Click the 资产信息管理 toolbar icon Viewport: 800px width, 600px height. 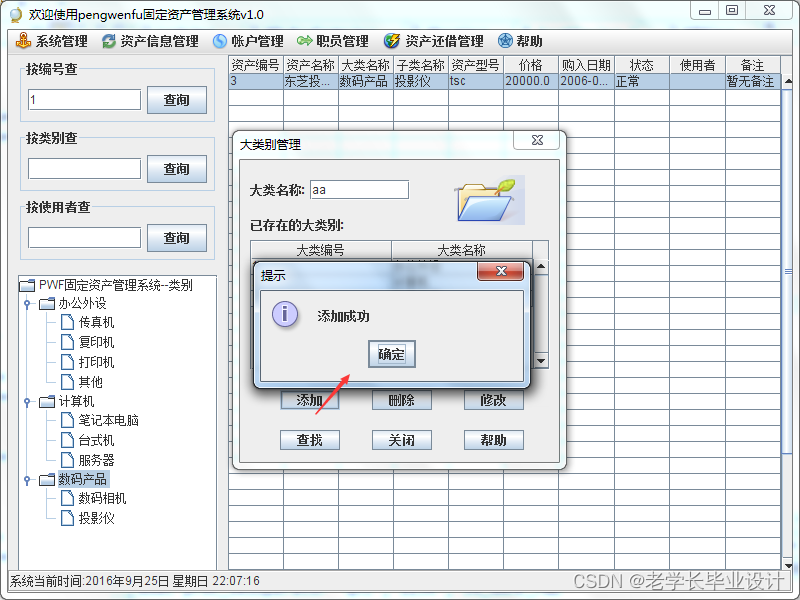107,40
